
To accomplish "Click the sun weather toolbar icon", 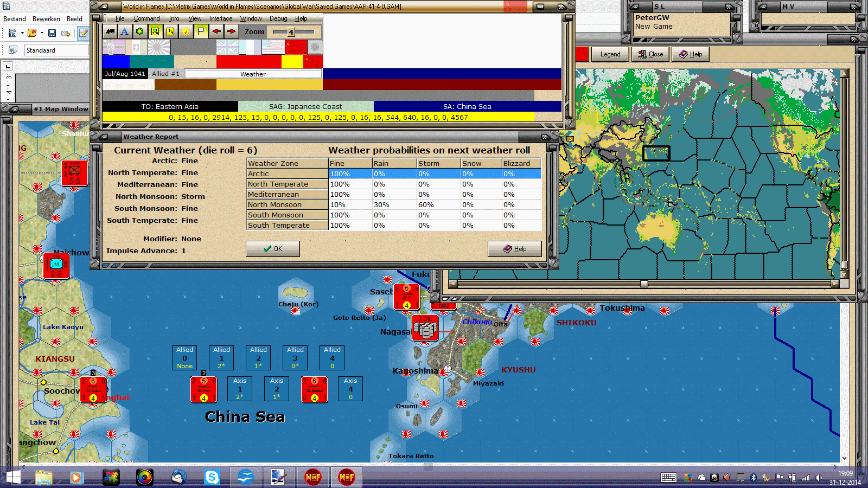I will pyautogui.click(x=186, y=31).
